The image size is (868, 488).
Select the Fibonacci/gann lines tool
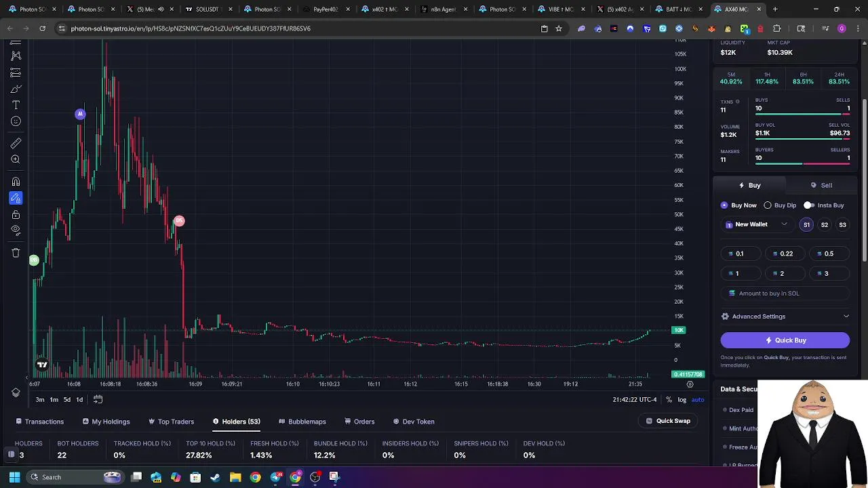pos(16,73)
